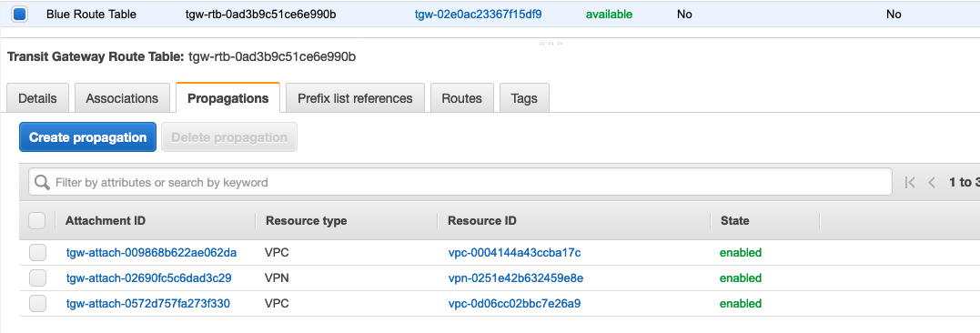This screenshot has width=980, height=333.
Task: Select the tgw-attach-009868b622ae062da row checkbox
Action: (x=37, y=252)
